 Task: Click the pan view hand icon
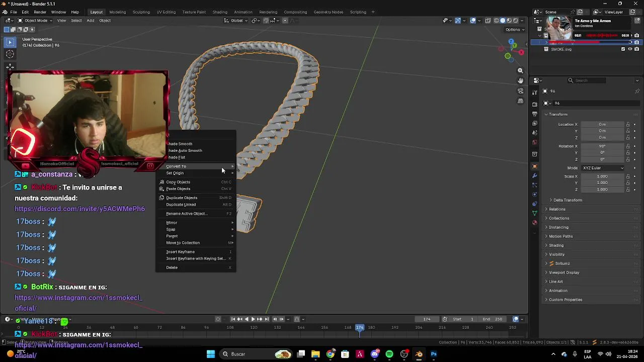tap(521, 80)
